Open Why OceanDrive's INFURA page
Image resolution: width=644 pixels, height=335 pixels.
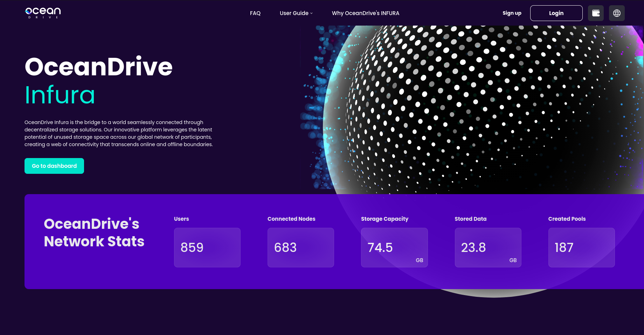coord(366,13)
